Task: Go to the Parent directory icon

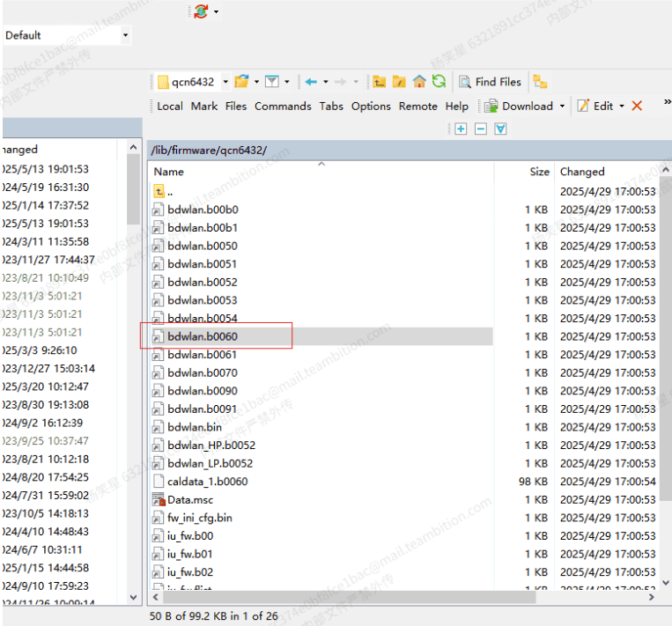Action: 379,81
